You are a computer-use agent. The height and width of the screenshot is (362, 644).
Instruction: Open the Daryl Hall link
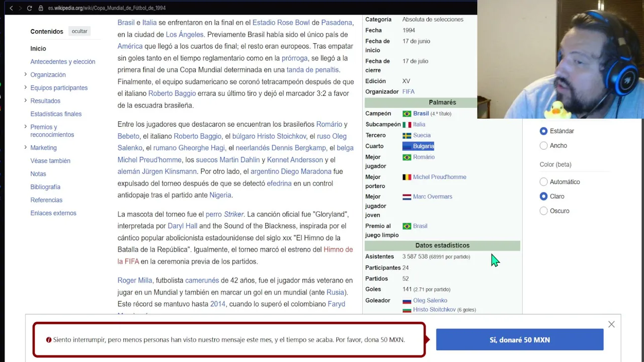pyautogui.click(x=183, y=226)
